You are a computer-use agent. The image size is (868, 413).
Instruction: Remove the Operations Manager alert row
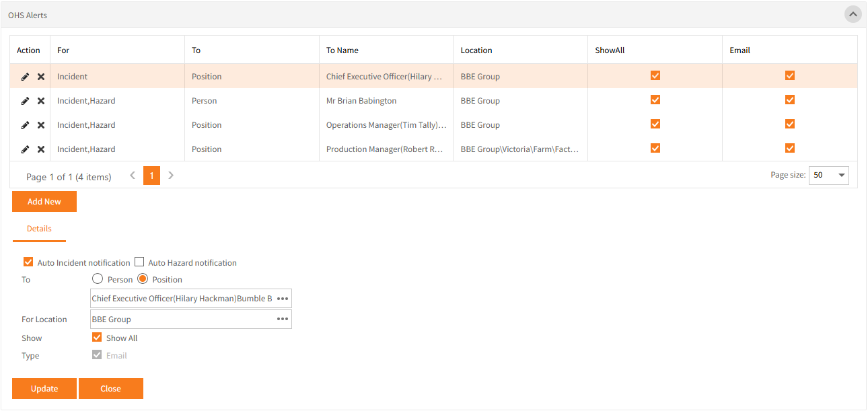point(41,125)
